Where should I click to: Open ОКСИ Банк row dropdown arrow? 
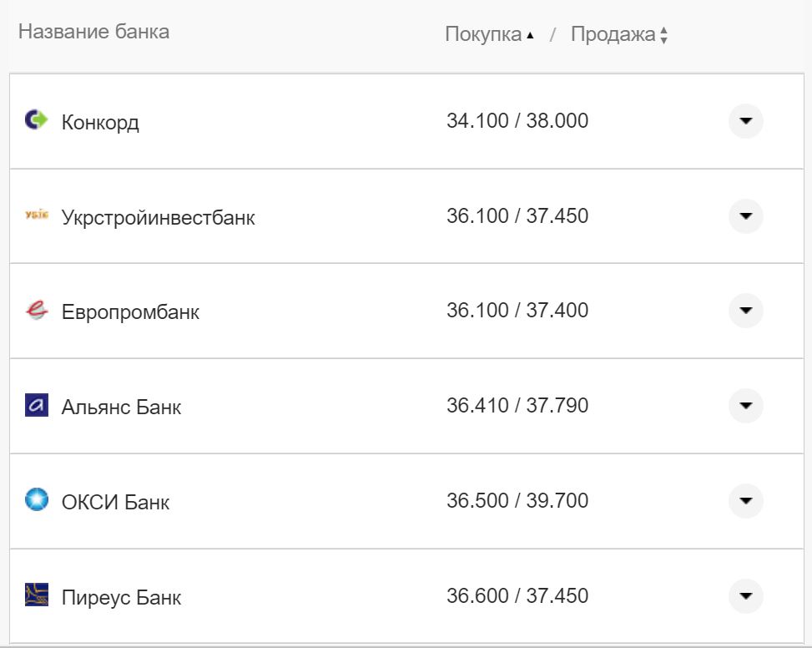(745, 501)
